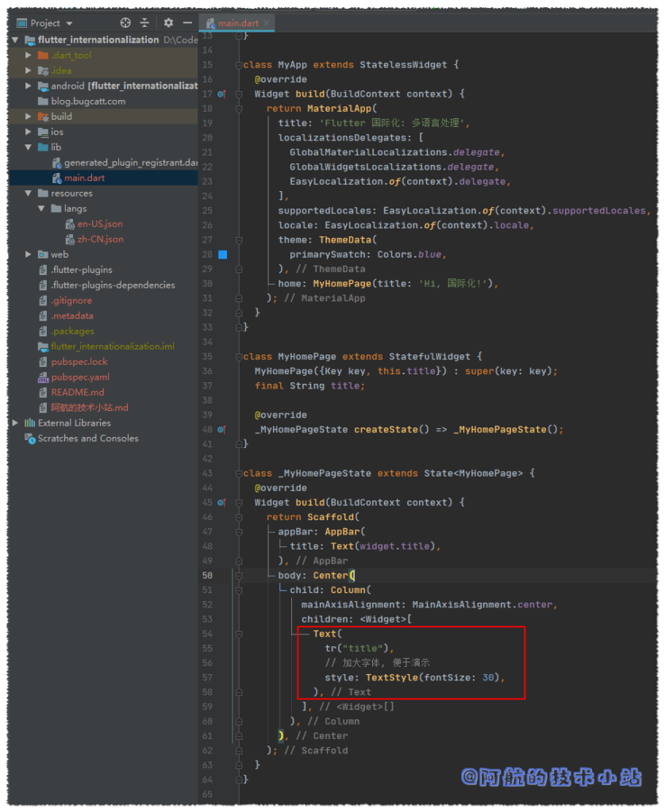Switch to the main.dart tab
Image resolution: width=665 pixels, height=812 pixels.
click(x=238, y=24)
